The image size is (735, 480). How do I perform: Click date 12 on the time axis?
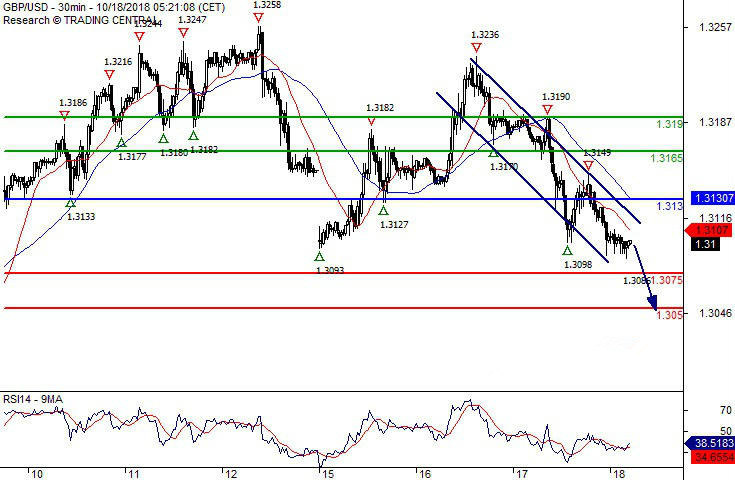(x=231, y=474)
